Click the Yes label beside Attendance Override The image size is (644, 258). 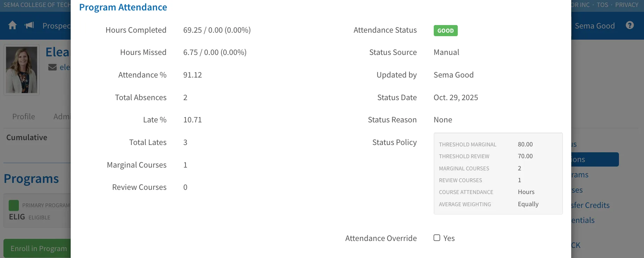449,238
